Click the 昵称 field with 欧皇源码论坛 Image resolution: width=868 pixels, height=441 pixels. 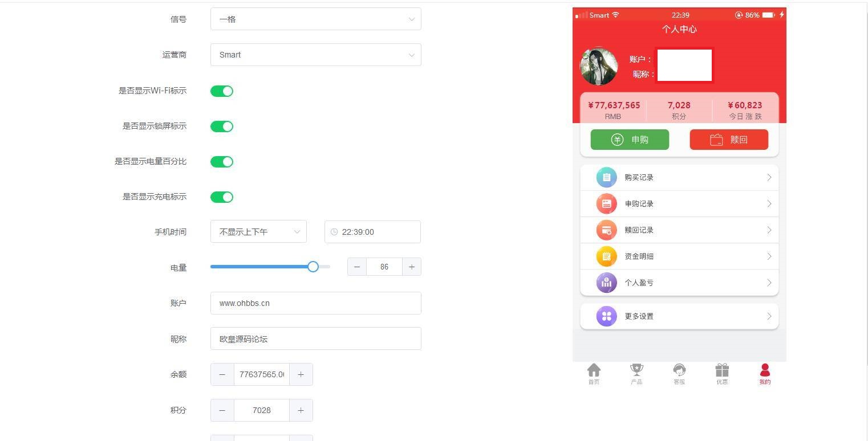tap(315, 339)
